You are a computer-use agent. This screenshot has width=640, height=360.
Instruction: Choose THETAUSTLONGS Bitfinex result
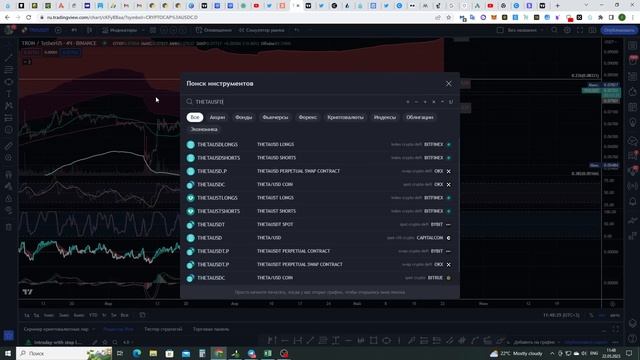320,198
